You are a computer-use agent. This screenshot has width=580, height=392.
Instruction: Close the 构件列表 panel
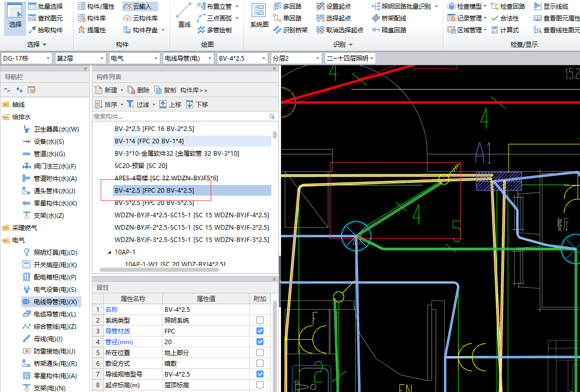[x=274, y=69]
